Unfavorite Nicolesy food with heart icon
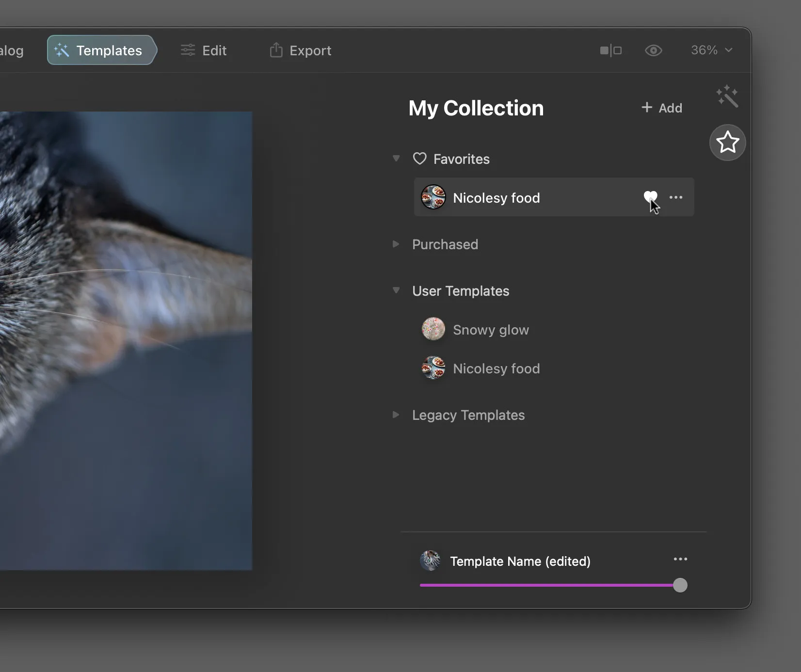 tap(650, 197)
